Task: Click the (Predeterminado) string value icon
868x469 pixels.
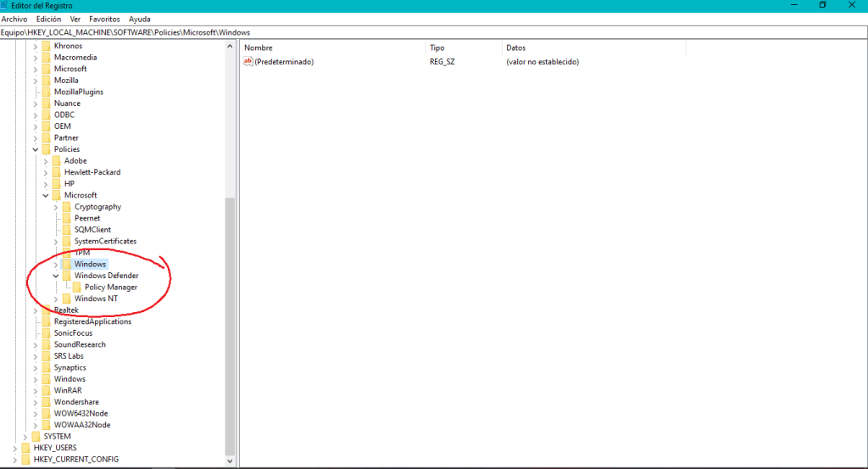Action: 248,61
